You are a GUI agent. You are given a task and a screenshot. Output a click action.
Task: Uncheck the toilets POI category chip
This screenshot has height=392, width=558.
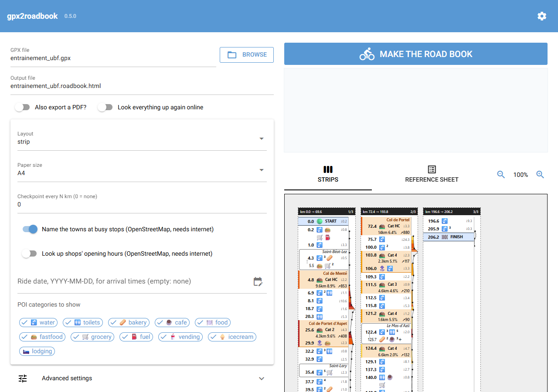click(x=83, y=323)
